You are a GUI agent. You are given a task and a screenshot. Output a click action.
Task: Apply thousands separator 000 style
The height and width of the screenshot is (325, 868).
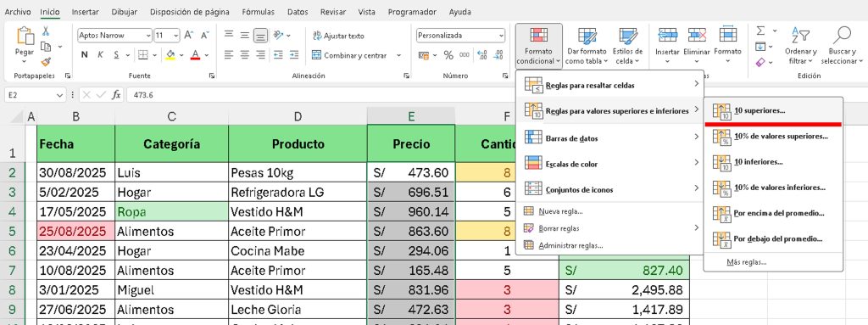(465, 55)
